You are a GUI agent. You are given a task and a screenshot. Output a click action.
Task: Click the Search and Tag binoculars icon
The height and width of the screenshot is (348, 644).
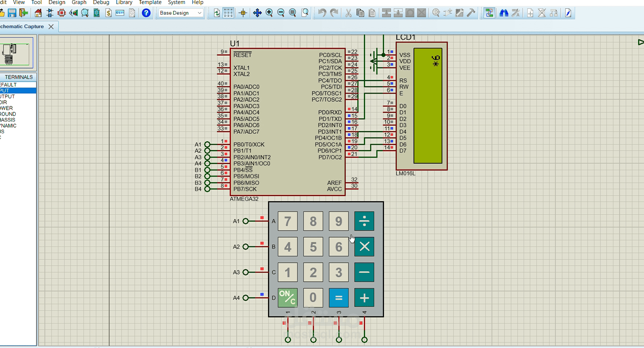tap(504, 13)
